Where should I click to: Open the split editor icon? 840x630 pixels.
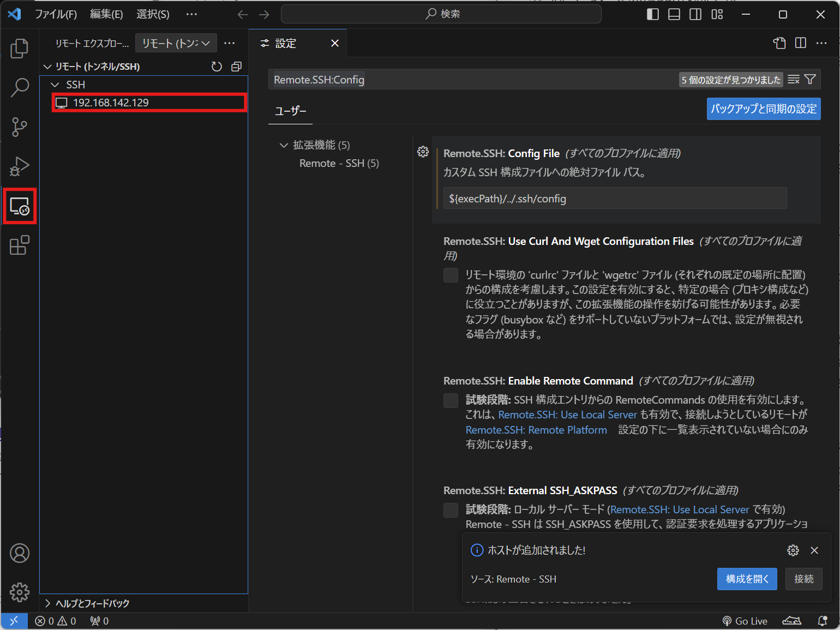pyautogui.click(x=800, y=43)
